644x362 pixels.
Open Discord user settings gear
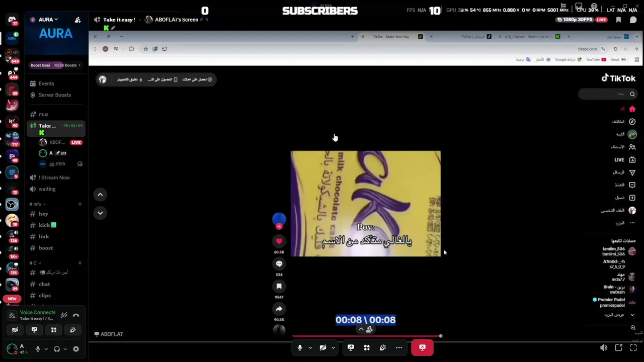click(x=76, y=349)
